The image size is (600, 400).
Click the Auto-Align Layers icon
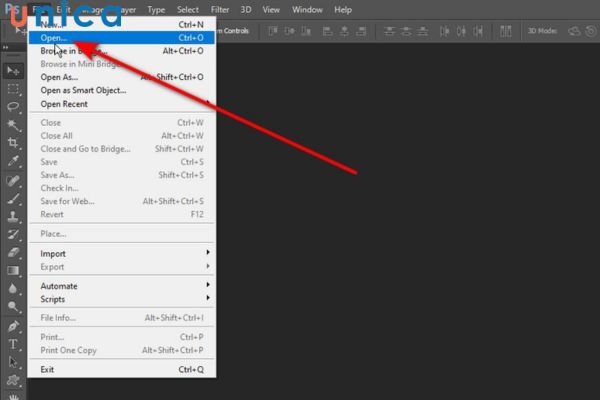(x=505, y=31)
